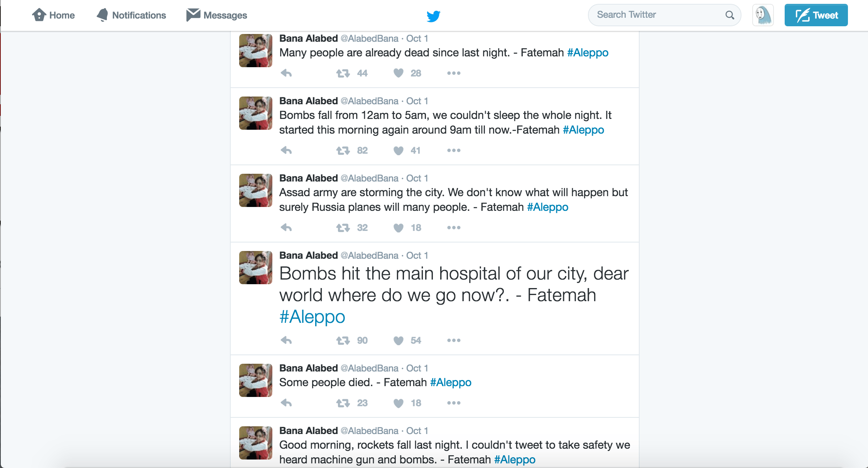Image resolution: width=868 pixels, height=468 pixels.
Task: Click the search magnifier icon
Action: coord(729,15)
